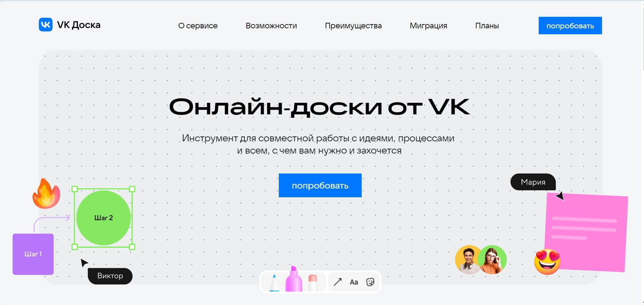
Task: Click the Инструмент для совместной работы subtitle
Action: pos(318,144)
